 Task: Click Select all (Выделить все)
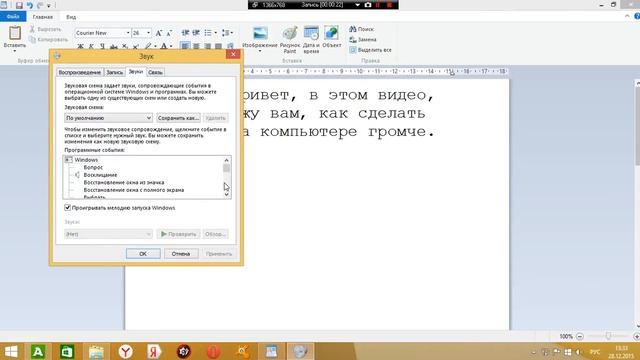tap(370, 50)
